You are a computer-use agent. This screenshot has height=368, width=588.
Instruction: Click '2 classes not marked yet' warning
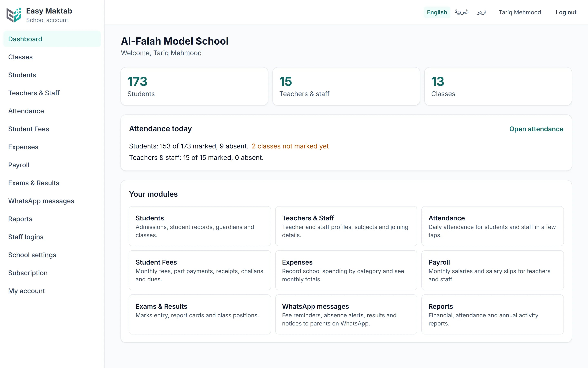(290, 146)
